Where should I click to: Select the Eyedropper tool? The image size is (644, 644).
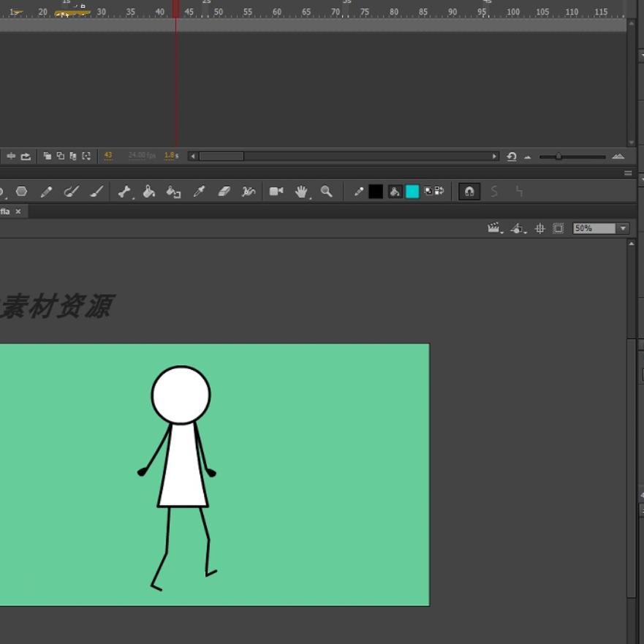coord(199,192)
